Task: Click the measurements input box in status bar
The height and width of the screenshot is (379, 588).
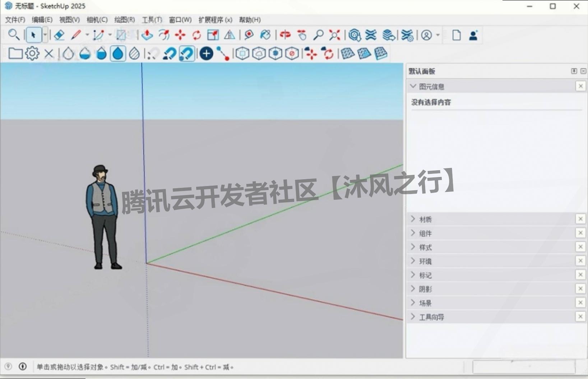Action: [x=524, y=367]
